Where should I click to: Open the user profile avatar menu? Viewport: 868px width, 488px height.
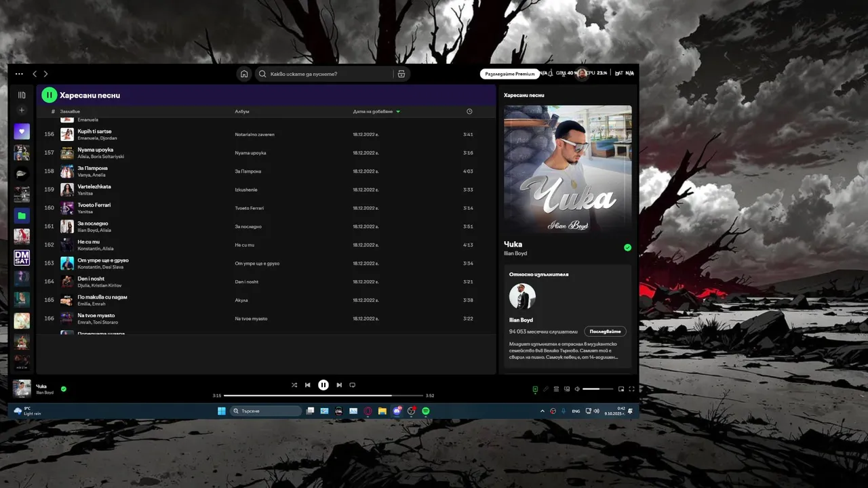point(581,74)
